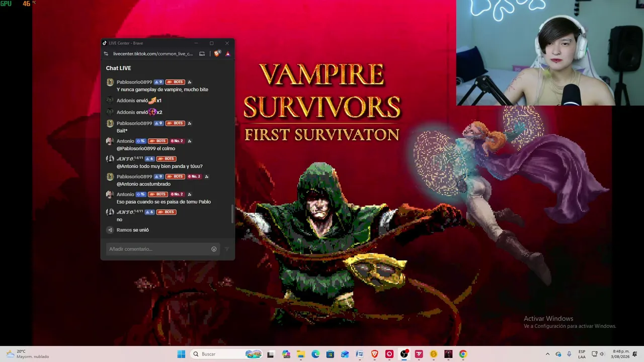
Task: Expand the hidden system tray icons
Action: pyautogui.click(x=548, y=354)
